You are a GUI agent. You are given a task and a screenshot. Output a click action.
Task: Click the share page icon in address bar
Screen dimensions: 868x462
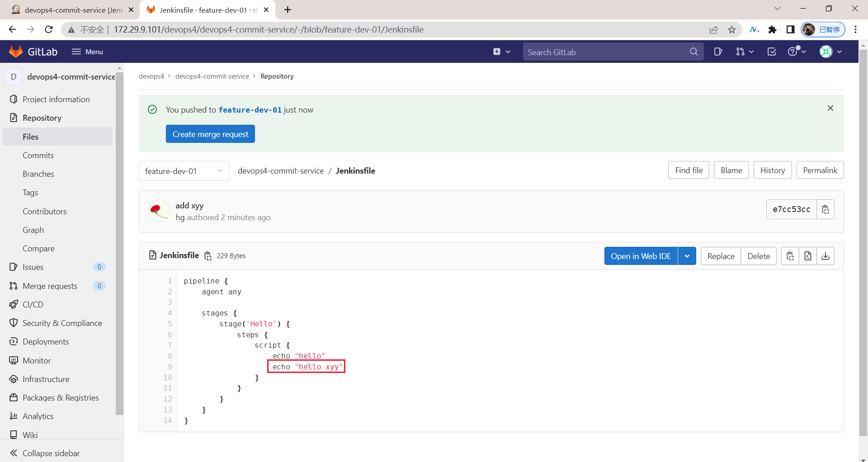(x=714, y=30)
